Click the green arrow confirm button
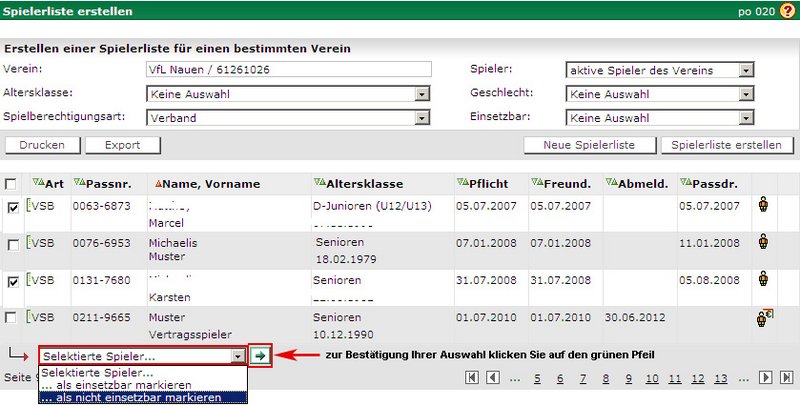Screen dimensions: 800x406 pyautogui.click(x=260, y=355)
